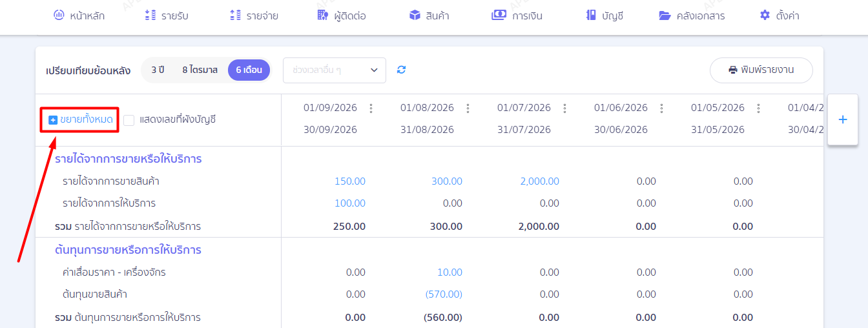Open options menu for 01/09/2026 column
The image size is (868, 328).
point(371,108)
